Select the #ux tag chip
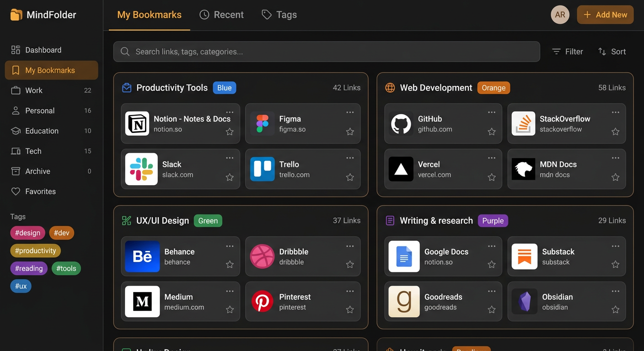This screenshot has width=644, height=351. point(21,286)
